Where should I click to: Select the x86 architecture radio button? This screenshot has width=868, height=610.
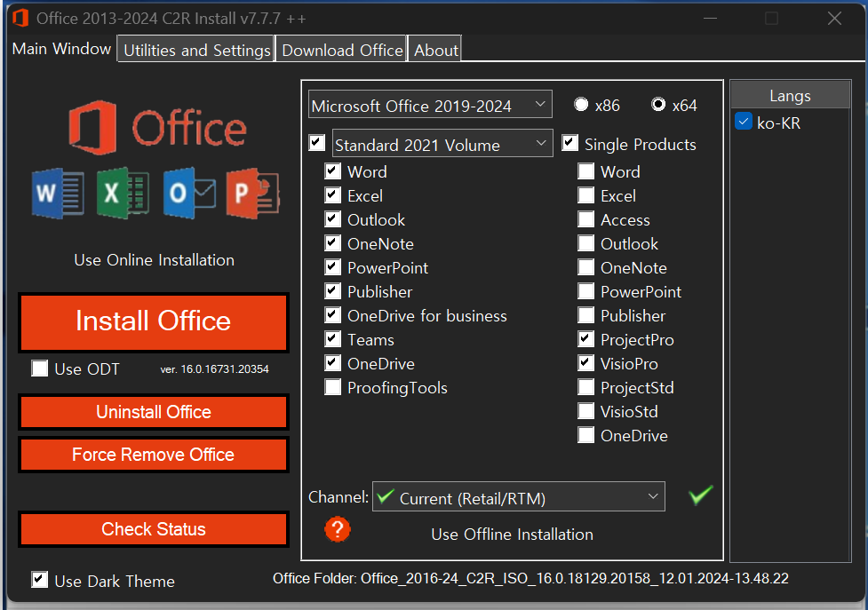tap(581, 105)
